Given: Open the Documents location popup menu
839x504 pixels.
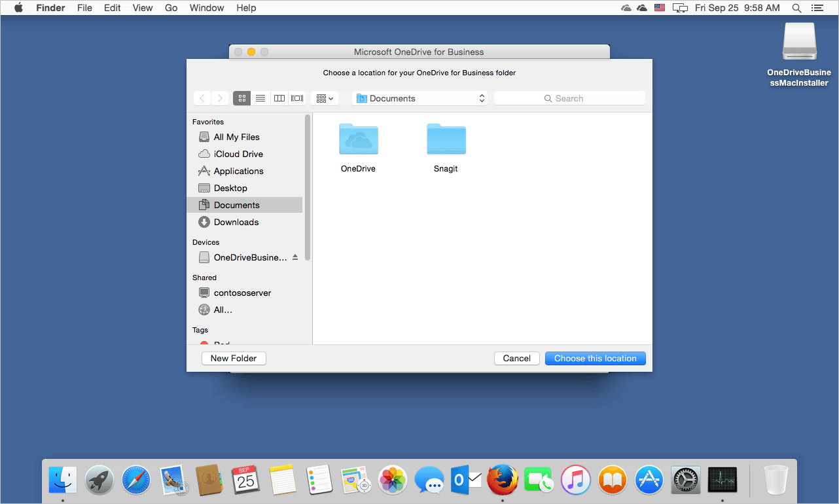Looking at the screenshot, I should click(419, 98).
